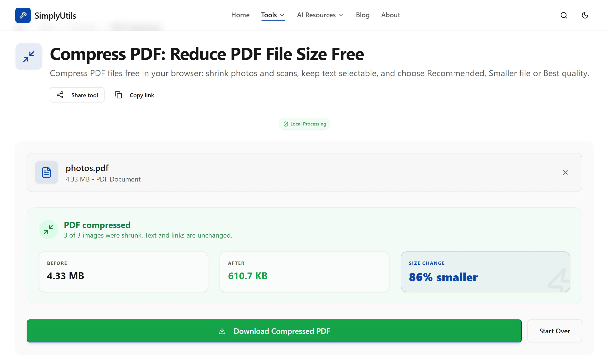Viewport: 609px width, 364px height.
Task: Go to the Home nav item
Action: (x=240, y=15)
